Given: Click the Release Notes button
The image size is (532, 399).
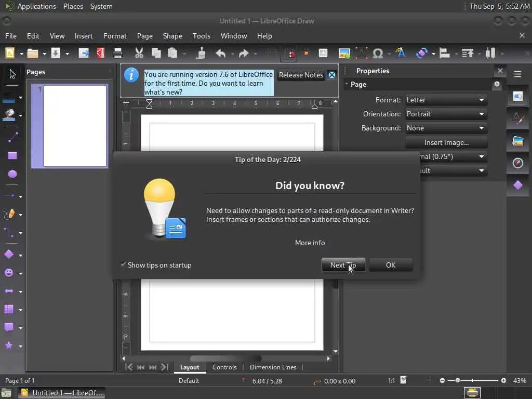Looking at the screenshot, I should pyautogui.click(x=301, y=75).
